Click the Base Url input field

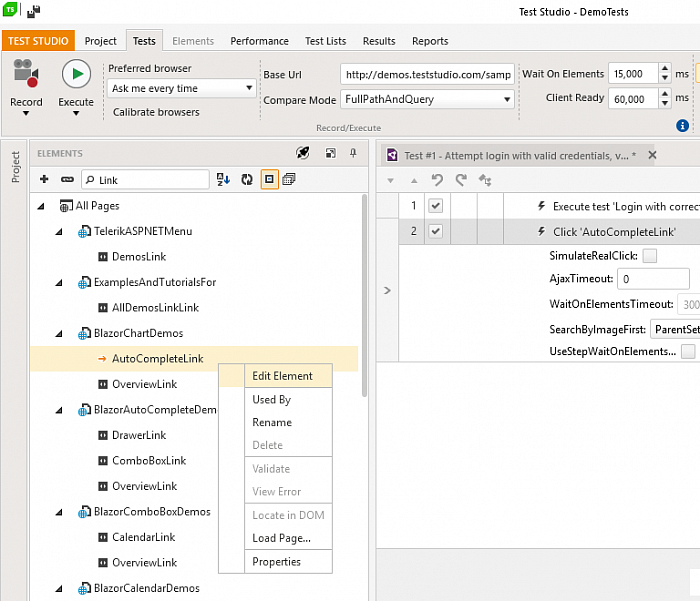coord(427,74)
